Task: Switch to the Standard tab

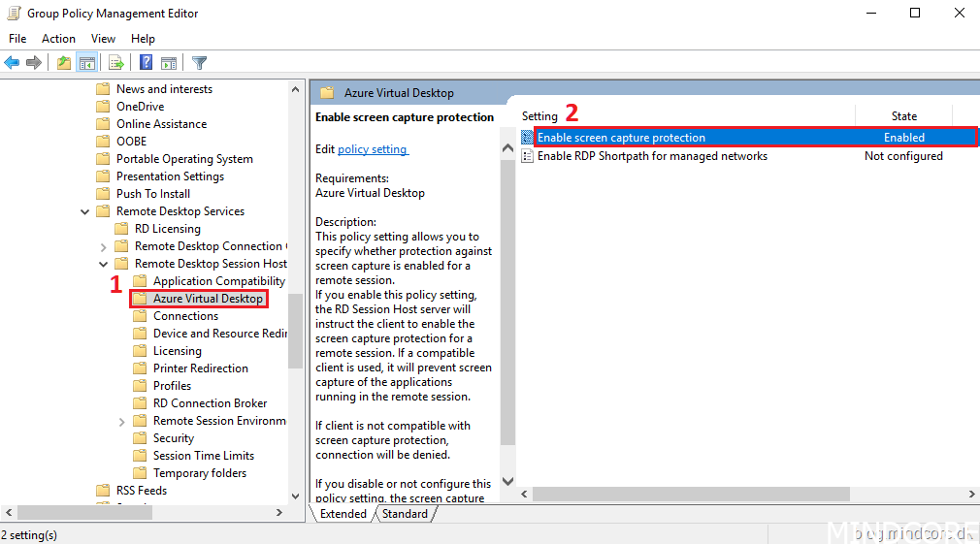Action: click(405, 514)
